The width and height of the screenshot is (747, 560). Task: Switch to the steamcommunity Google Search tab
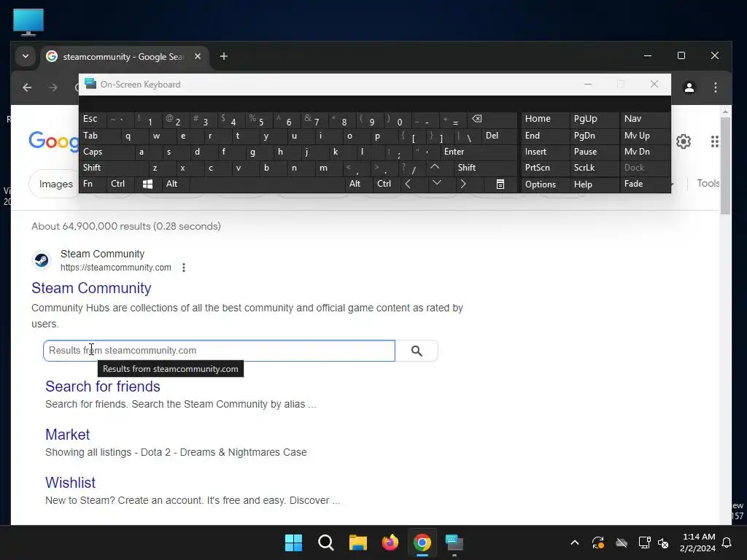click(124, 57)
